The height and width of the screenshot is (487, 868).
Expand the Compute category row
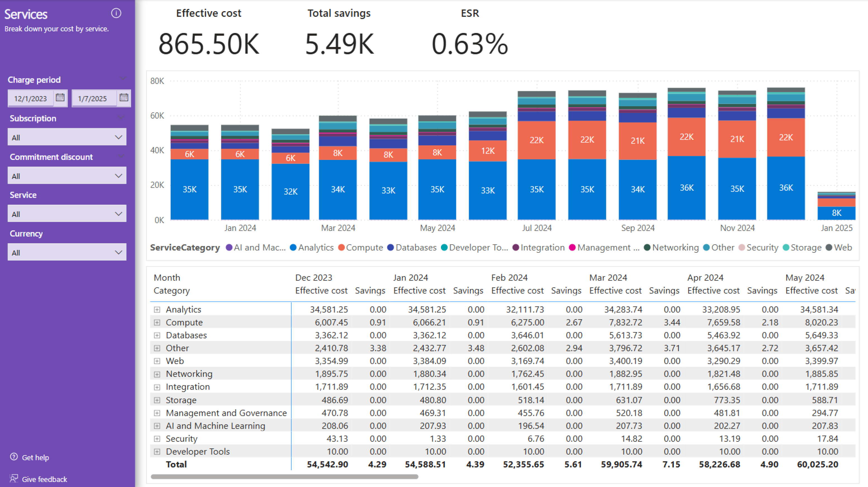click(x=157, y=322)
